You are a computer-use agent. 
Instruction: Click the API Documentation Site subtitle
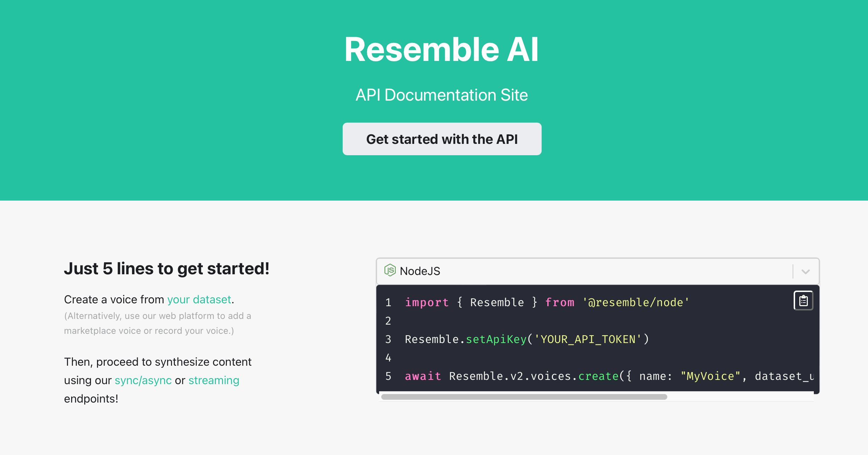pyautogui.click(x=441, y=95)
